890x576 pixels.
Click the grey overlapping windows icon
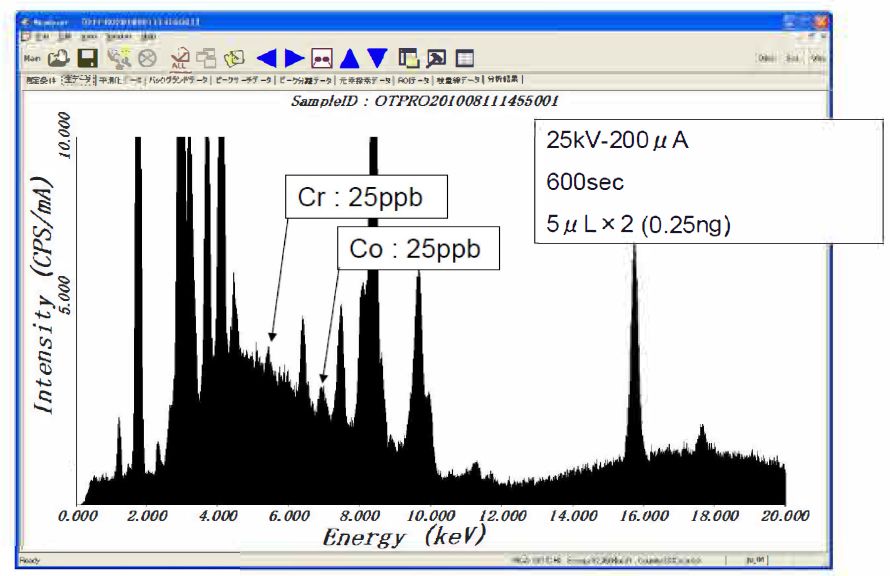point(206,58)
